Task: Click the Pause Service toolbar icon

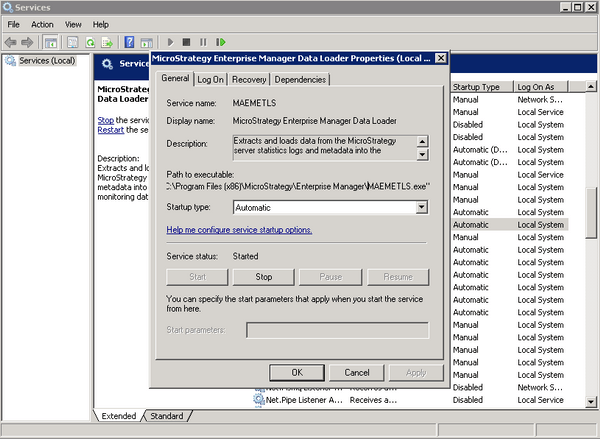Action: point(203,42)
